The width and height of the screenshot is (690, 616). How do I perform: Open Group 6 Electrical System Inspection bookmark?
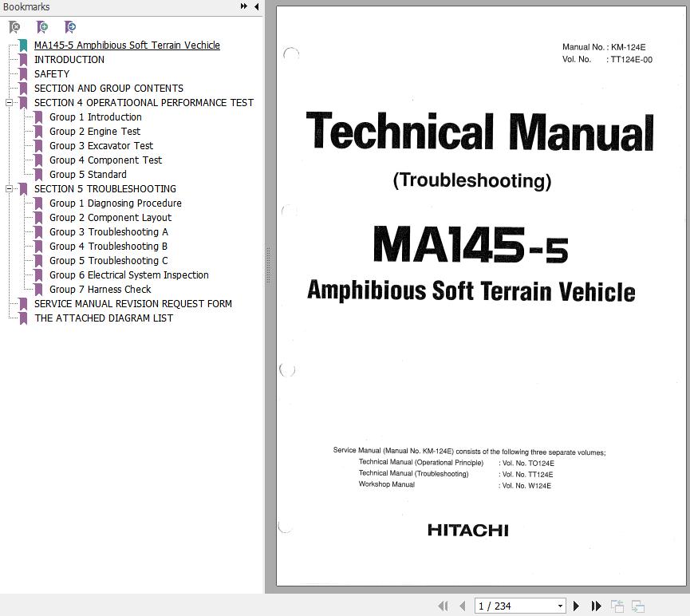pos(128,275)
